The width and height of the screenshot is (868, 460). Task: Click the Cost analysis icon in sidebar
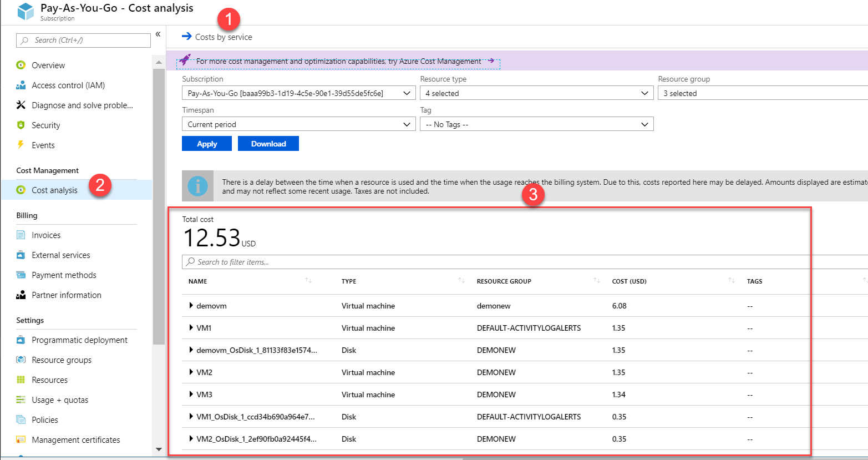point(21,190)
